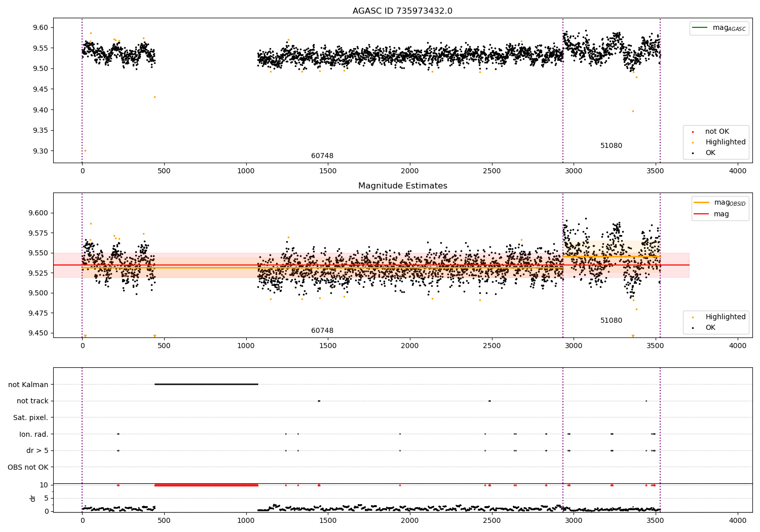Click the 2000 x-axis tick of middle plot
The width and height of the screenshot is (760, 532).
click(410, 346)
